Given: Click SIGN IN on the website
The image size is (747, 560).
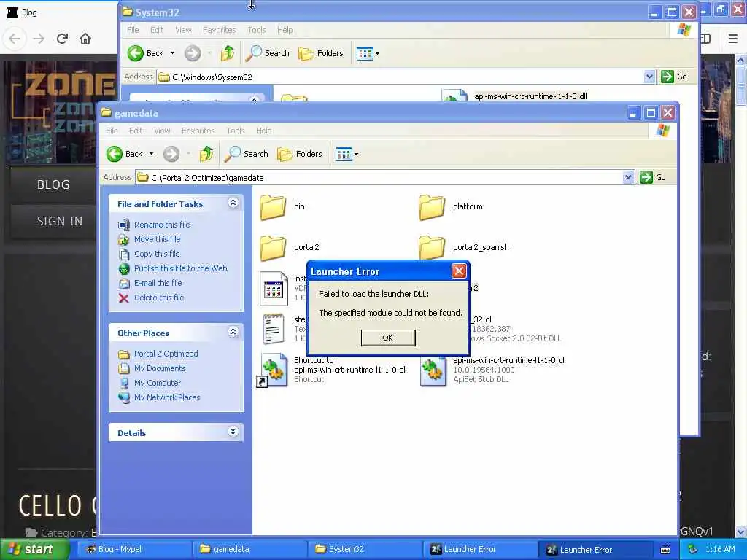Looking at the screenshot, I should tap(60, 221).
